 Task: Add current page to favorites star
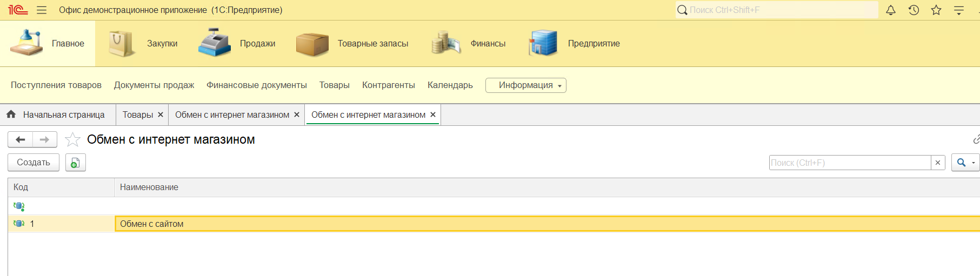tap(72, 140)
